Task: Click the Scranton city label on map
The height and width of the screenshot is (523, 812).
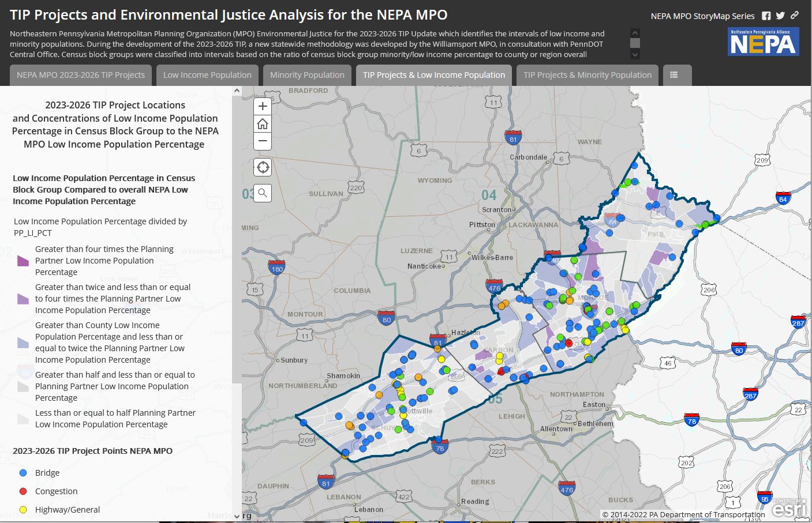Action: point(497,210)
